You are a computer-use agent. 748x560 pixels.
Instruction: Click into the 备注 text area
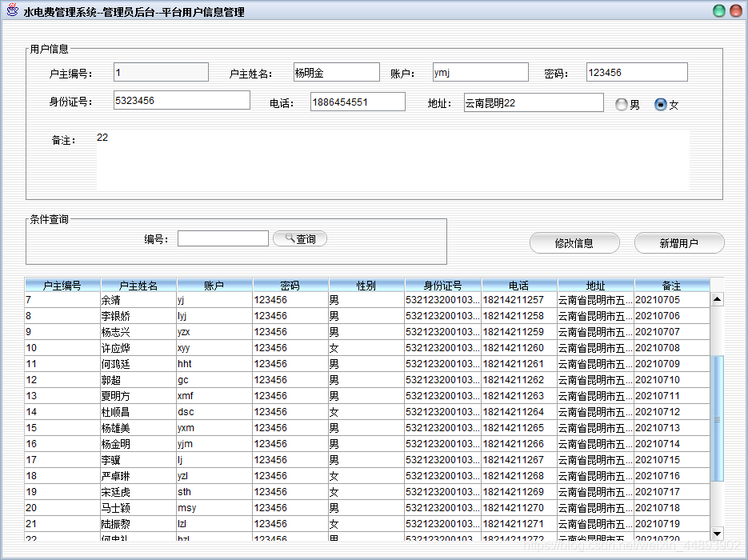tap(393, 160)
